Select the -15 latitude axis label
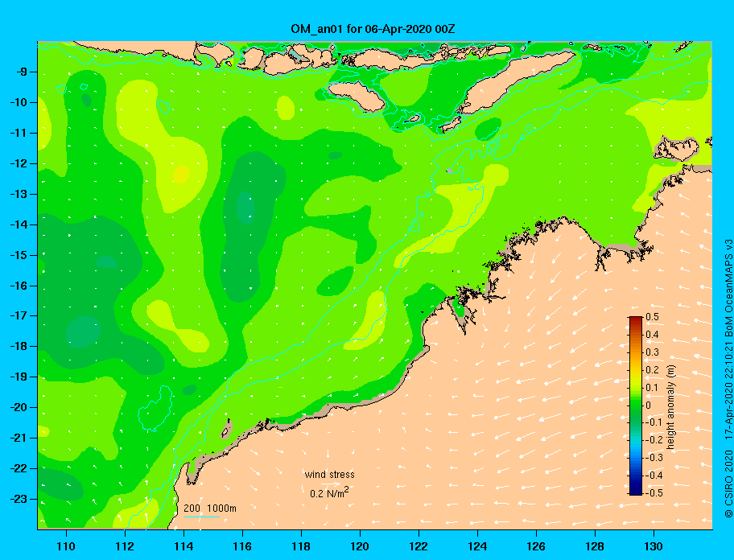This screenshot has height=560, width=734. click(19, 255)
